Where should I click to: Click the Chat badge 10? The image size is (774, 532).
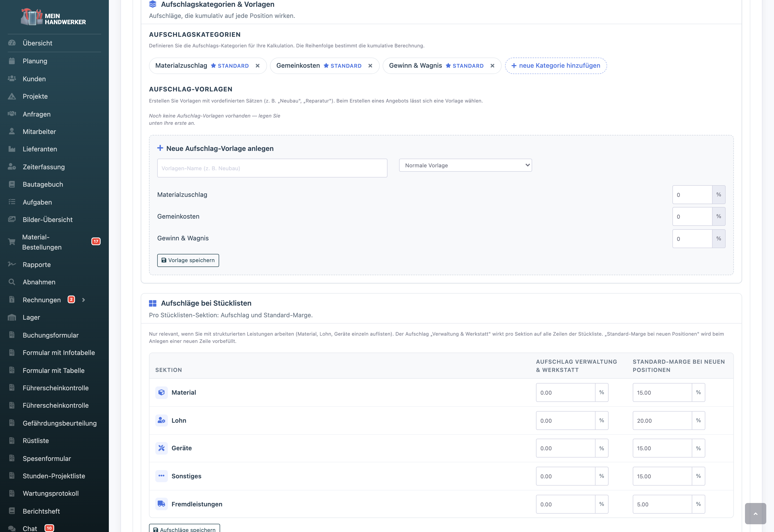coord(49,528)
